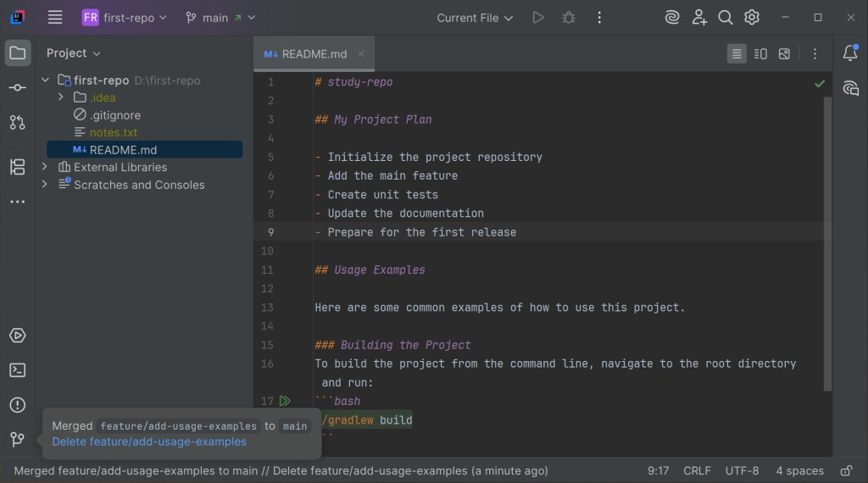This screenshot has width=868, height=483.
Task: Place cursor on '# study-repo' heading
Action: (x=353, y=82)
